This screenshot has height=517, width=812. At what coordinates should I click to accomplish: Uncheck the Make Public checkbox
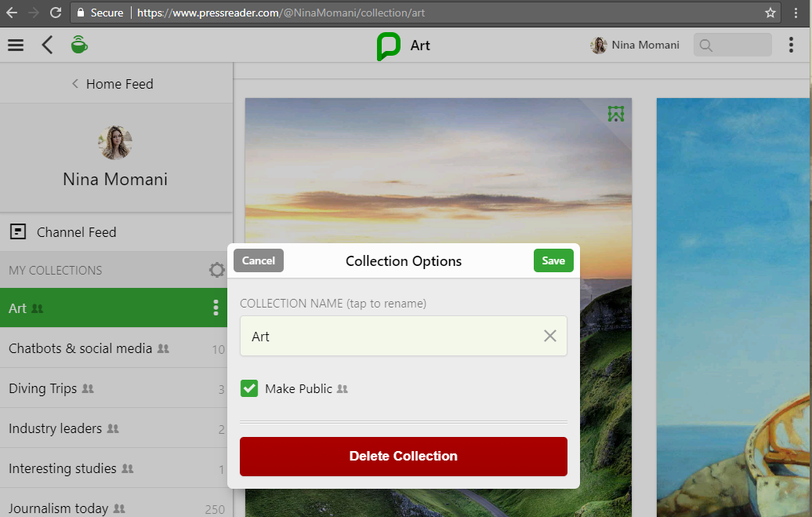249,388
